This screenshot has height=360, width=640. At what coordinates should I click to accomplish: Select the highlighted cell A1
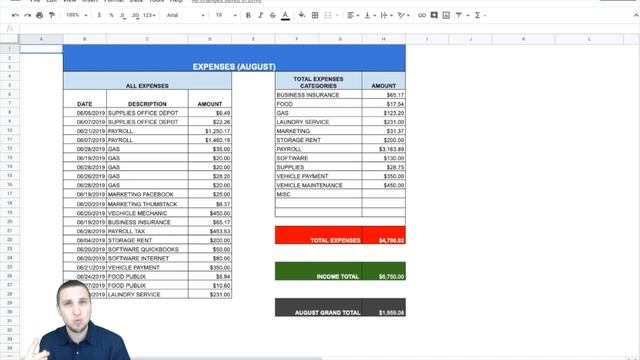click(41, 49)
